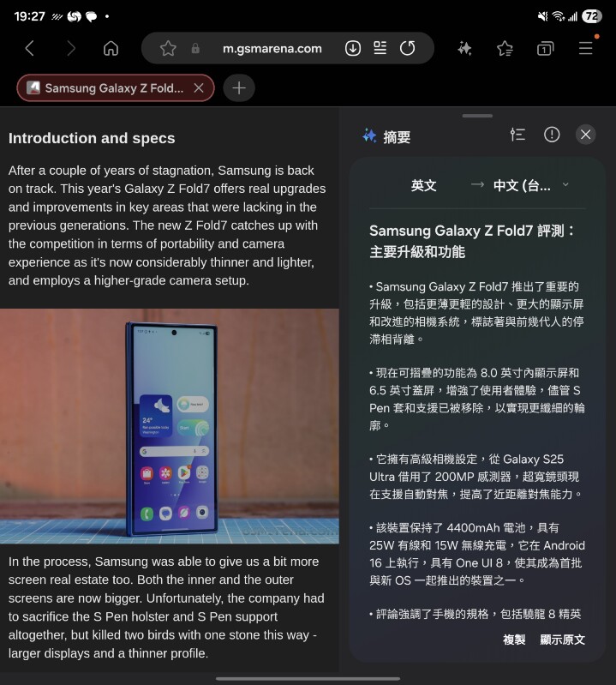616x685 pixels.
Task: Close the 摘要 summary panel
Action: (x=586, y=135)
